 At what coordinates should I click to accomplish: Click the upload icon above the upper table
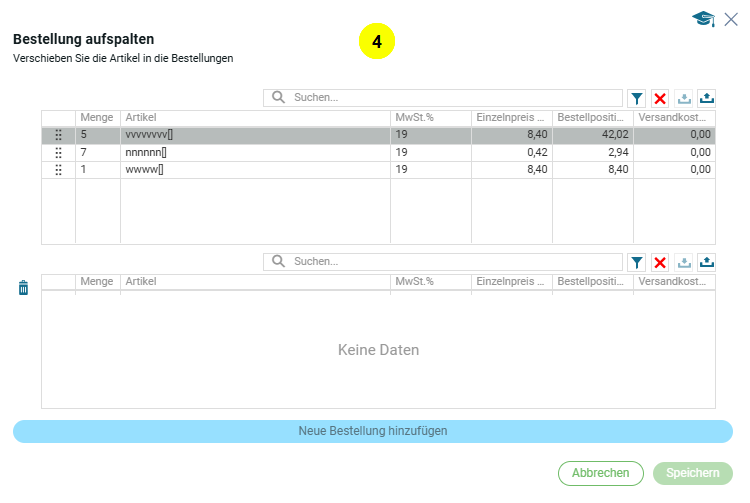point(707,98)
